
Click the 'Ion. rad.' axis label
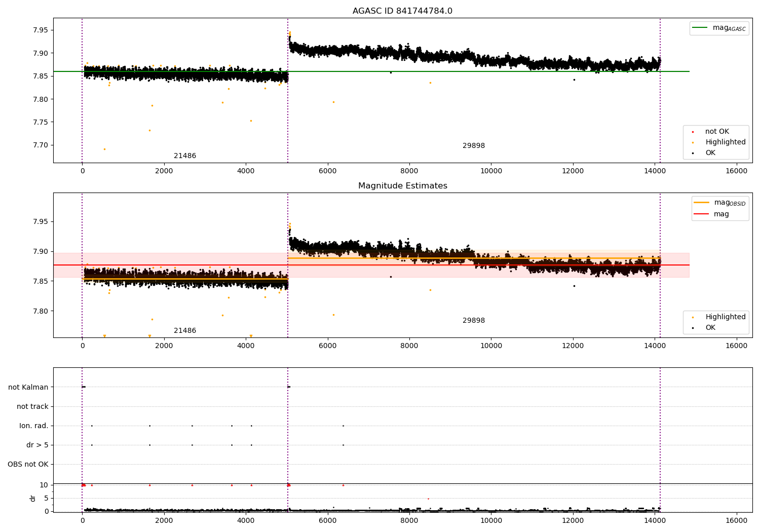pyautogui.click(x=34, y=426)
